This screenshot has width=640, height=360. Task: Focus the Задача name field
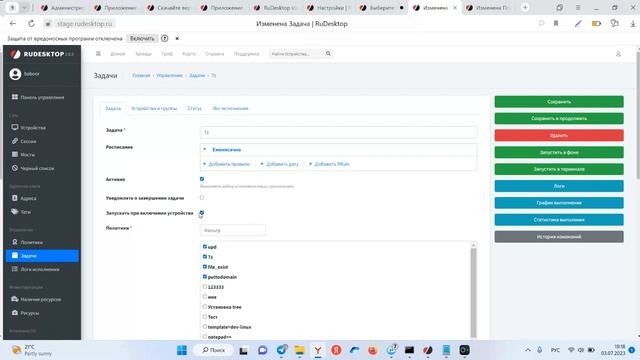[x=338, y=132]
